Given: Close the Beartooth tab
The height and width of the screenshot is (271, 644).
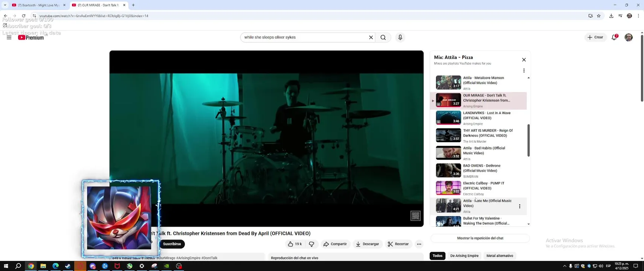Looking at the screenshot, I should point(64,5).
